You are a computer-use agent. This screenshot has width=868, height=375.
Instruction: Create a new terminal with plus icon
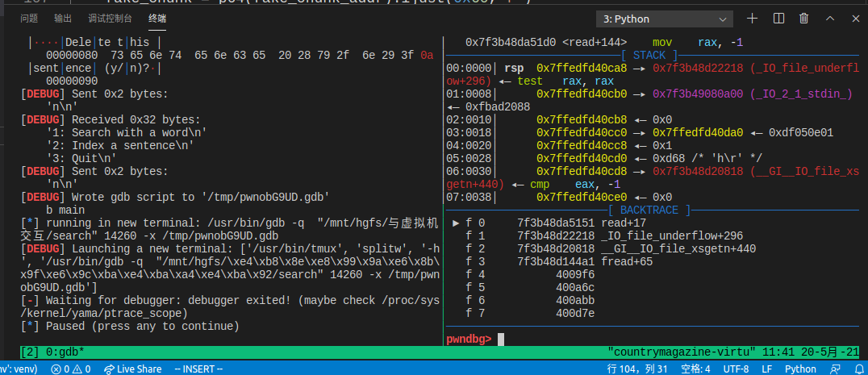(x=752, y=18)
